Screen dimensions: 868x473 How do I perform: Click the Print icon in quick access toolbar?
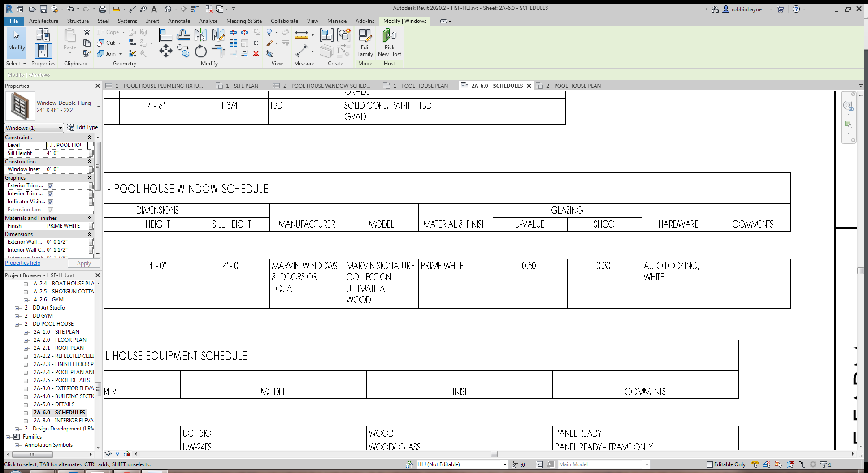[103, 9]
